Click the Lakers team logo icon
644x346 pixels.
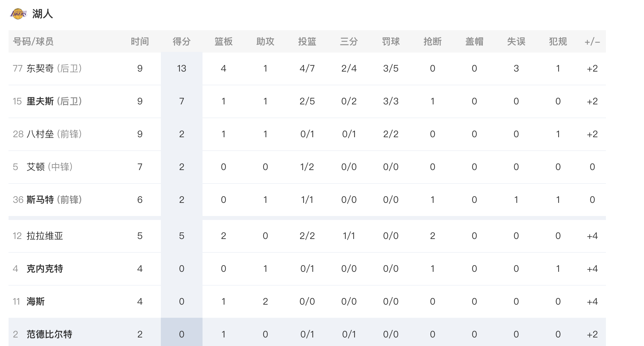(x=18, y=14)
